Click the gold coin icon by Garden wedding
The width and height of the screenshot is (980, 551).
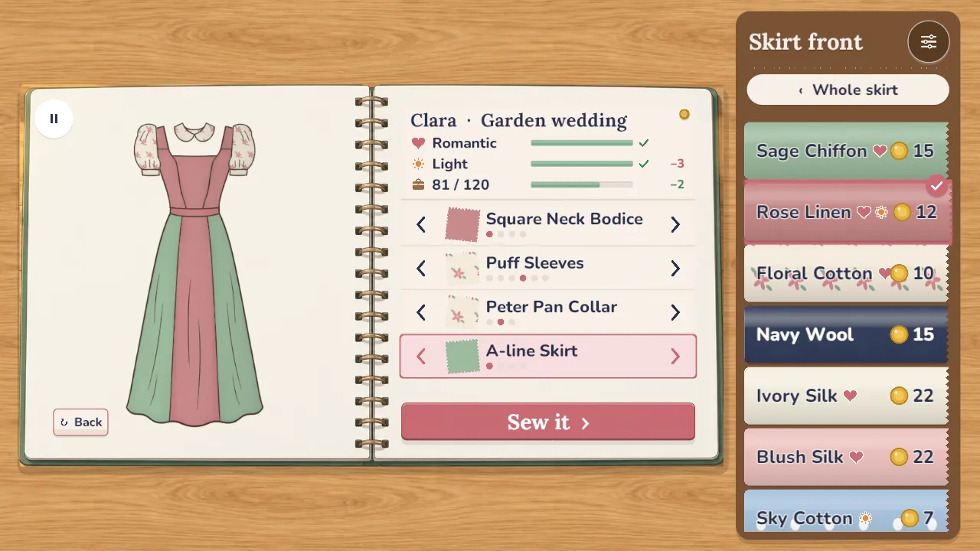click(684, 114)
